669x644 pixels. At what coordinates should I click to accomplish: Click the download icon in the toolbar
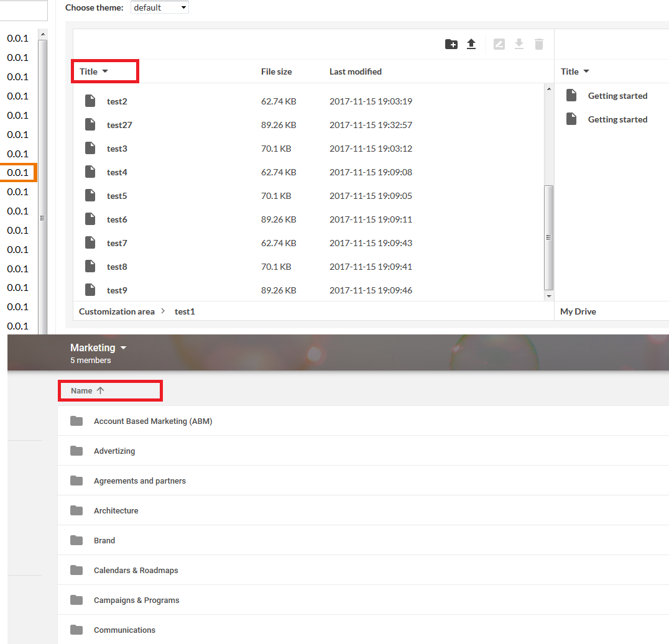tap(519, 44)
